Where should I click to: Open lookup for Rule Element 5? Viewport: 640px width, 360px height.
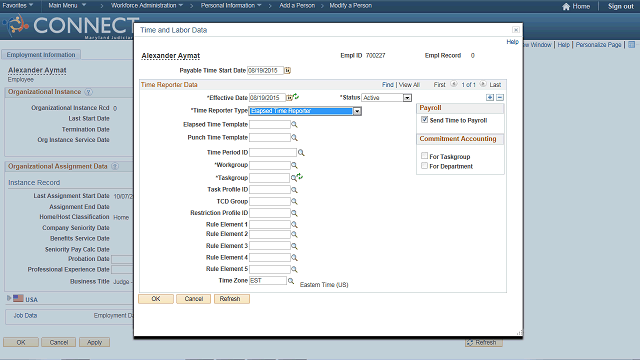click(x=294, y=269)
